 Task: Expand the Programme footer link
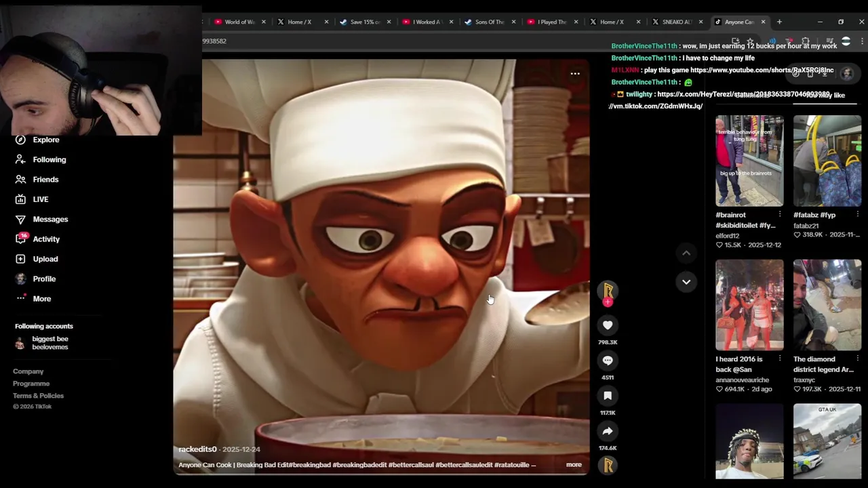[x=31, y=384]
